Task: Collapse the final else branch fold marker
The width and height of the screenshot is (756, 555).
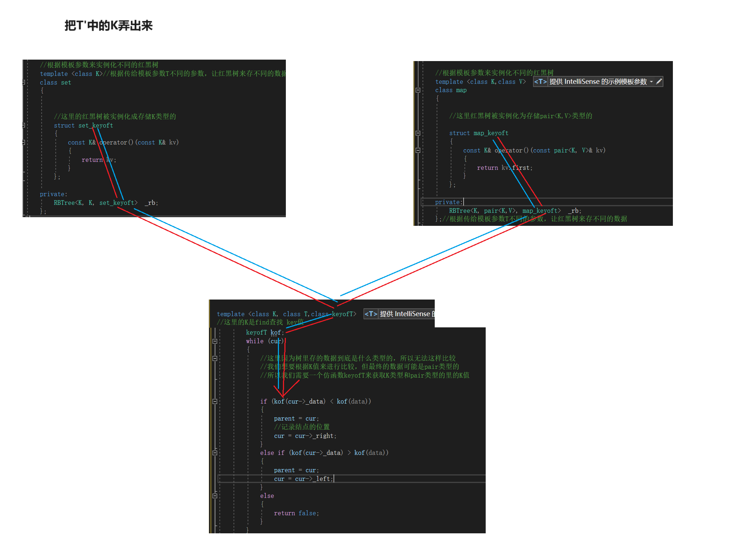Action: tap(215, 496)
